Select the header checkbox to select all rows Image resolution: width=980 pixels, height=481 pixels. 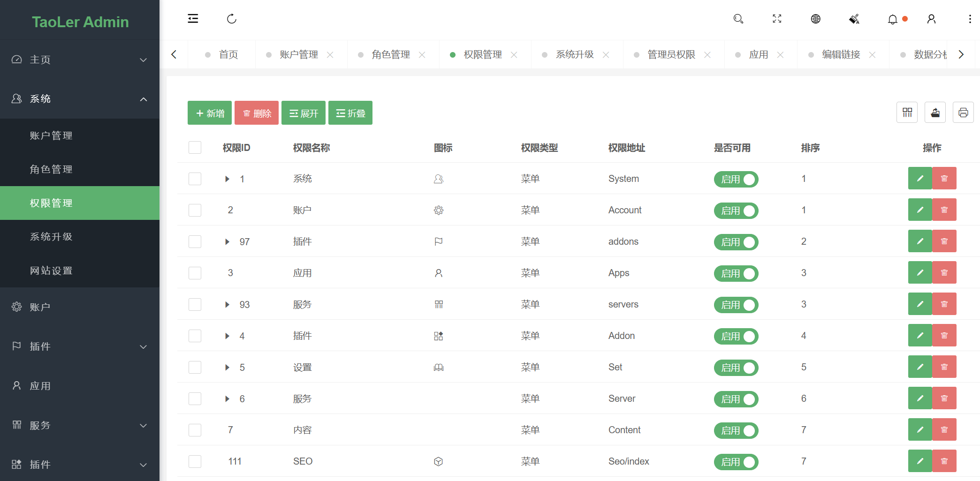(195, 147)
